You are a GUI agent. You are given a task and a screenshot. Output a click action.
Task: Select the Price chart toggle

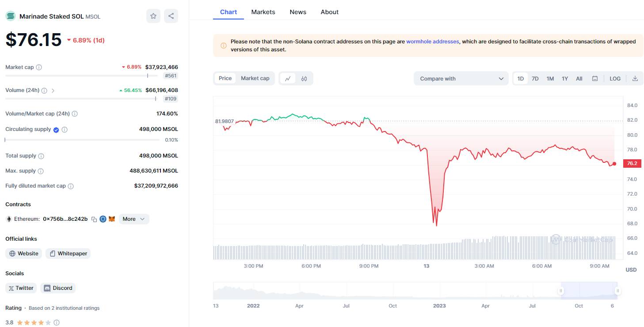[225, 78]
